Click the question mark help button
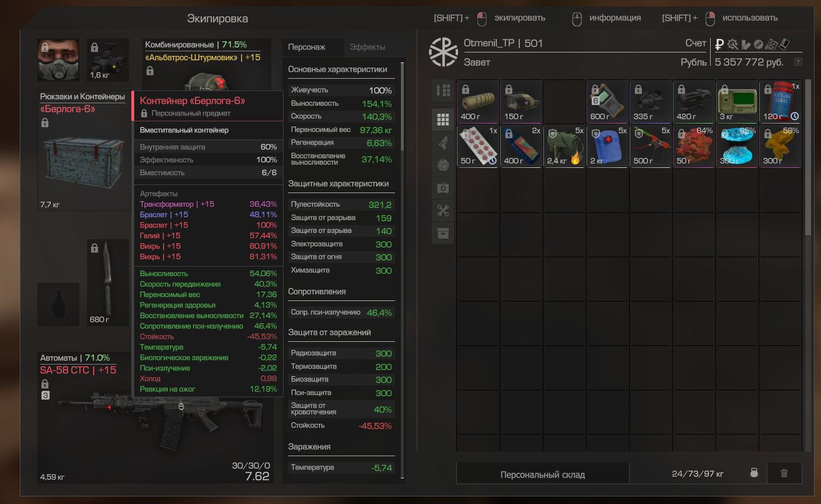Viewport: 821px width, 504px height. click(798, 62)
